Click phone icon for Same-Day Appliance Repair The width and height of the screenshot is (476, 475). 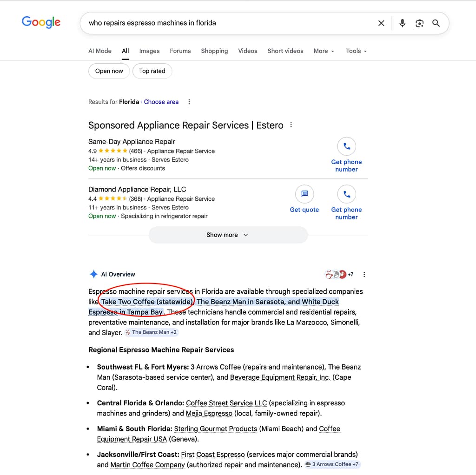(346, 146)
